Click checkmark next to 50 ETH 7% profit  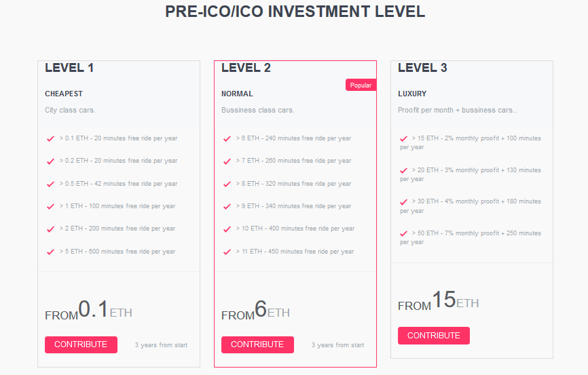click(404, 234)
